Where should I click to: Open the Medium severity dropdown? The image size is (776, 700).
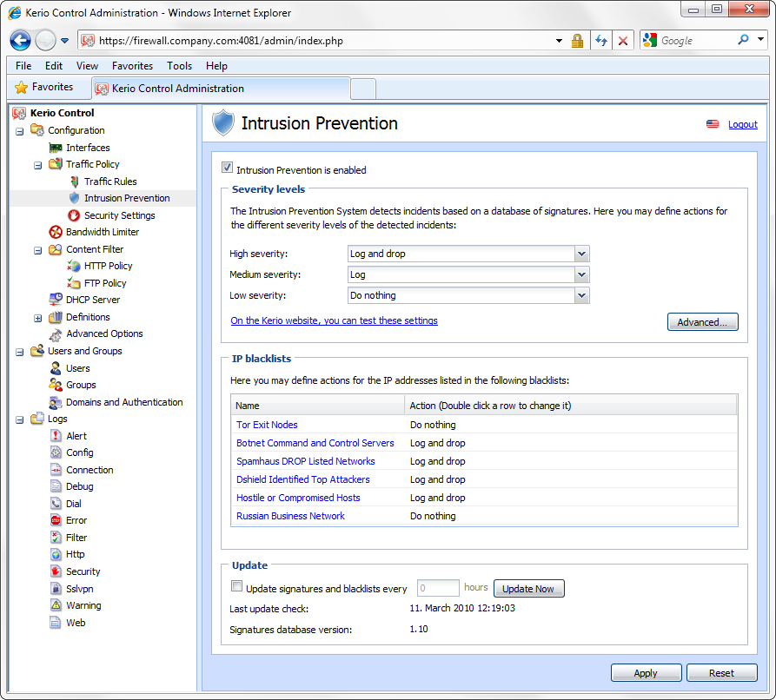[x=582, y=274]
